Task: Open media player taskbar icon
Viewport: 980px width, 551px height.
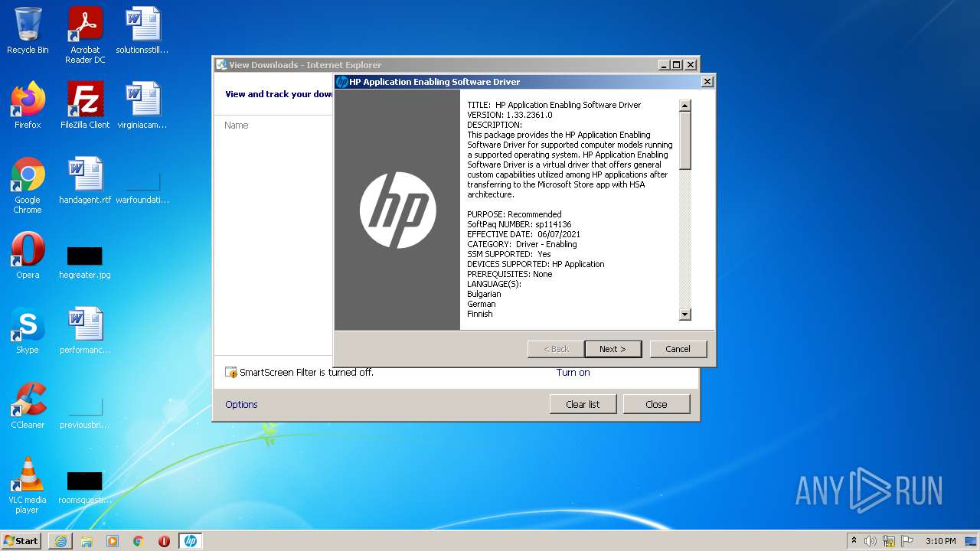Action: (113, 541)
